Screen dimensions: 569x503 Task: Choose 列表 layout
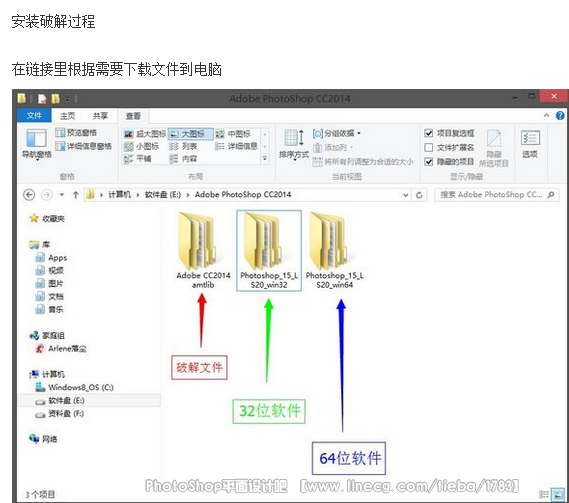click(x=184, y=146)
